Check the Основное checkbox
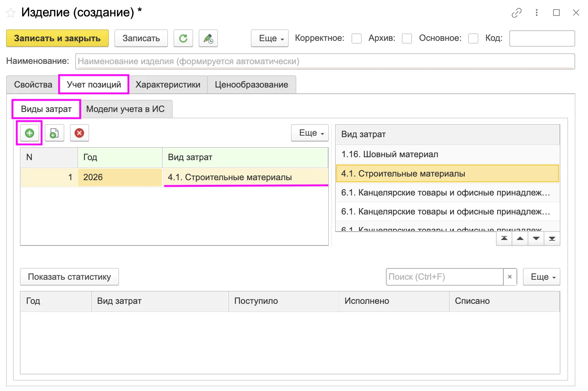 tap(473, 39)
